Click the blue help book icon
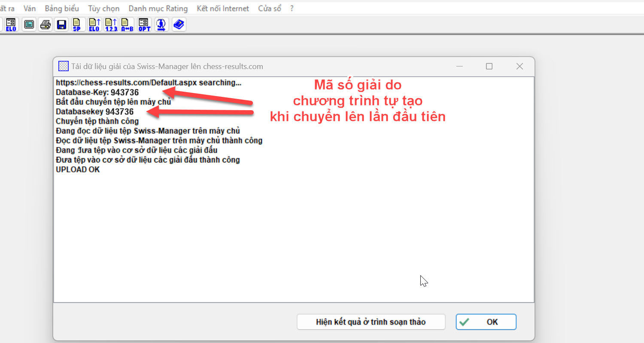Screen dimensions: 644x343 [x=179, y=24]
